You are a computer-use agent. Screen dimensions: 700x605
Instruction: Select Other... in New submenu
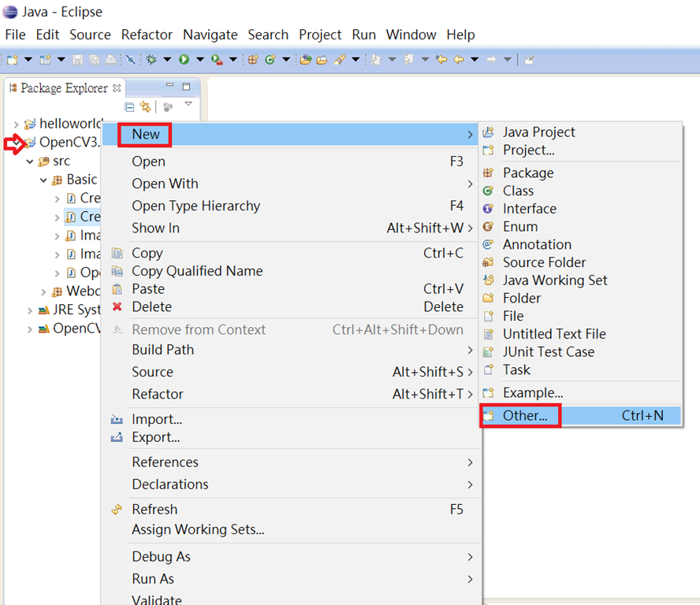[x=581, y=415]
